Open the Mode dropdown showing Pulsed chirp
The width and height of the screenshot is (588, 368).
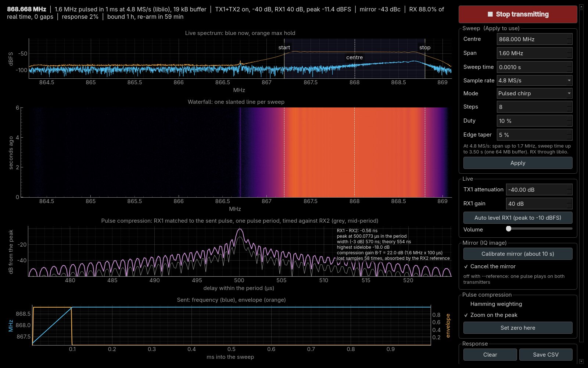click(535, 93)
